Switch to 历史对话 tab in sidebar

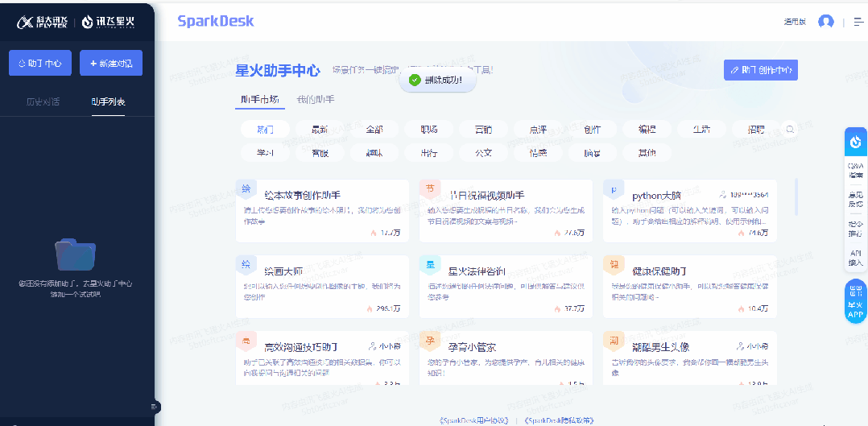click(x=43, y=102)
